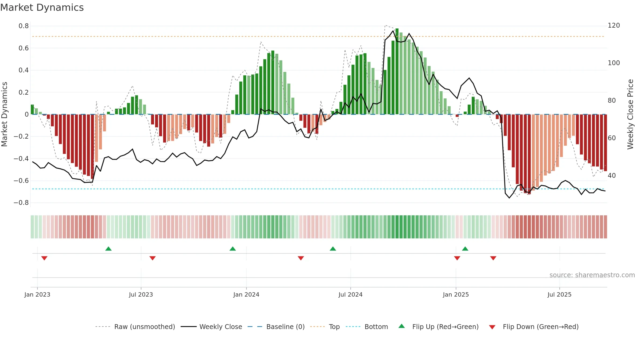This screenshot has height=362, width=644.
Task: Click the Jan 2024 x-axis label
Action: click(x=246, y=294)
